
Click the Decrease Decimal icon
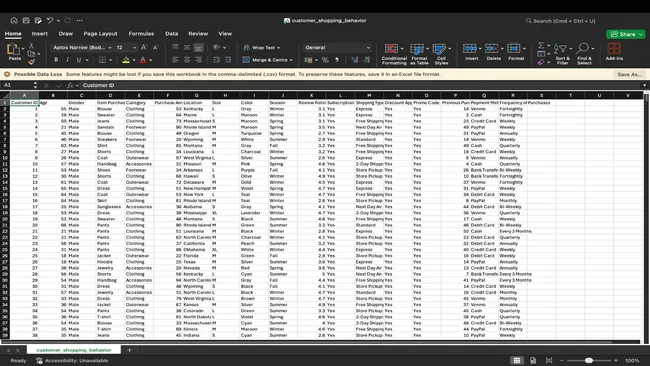367,60
